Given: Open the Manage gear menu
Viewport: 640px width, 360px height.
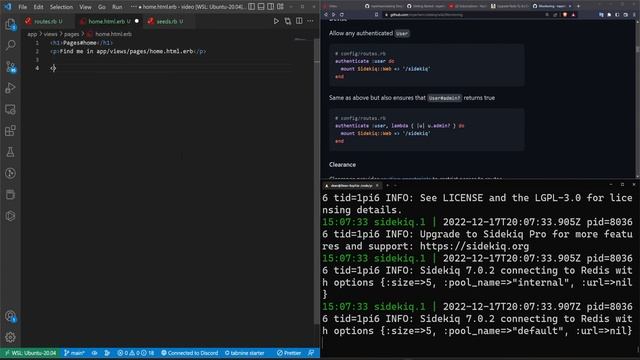Looking at the screenshot, I should point(11,337).
